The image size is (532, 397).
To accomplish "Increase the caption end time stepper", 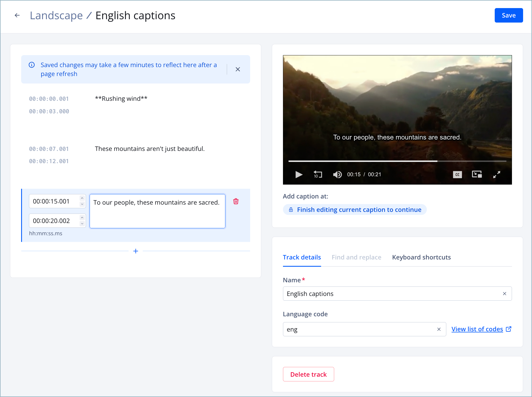I will (x=82, y=218).
